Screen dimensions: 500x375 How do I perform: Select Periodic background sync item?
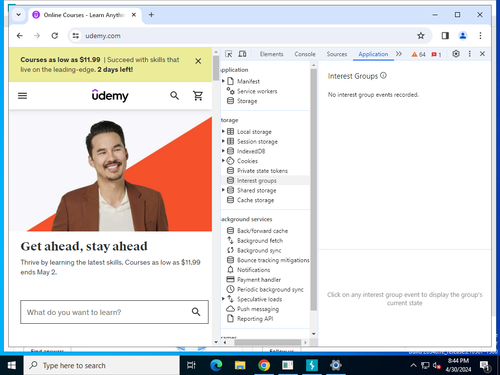[270, 289]
